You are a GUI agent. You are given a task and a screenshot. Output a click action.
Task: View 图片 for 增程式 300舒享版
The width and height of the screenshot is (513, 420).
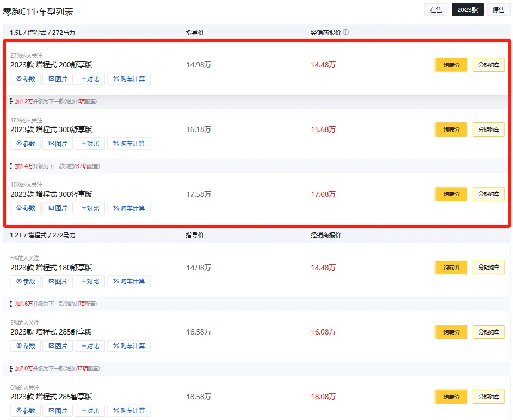point(58,144)
